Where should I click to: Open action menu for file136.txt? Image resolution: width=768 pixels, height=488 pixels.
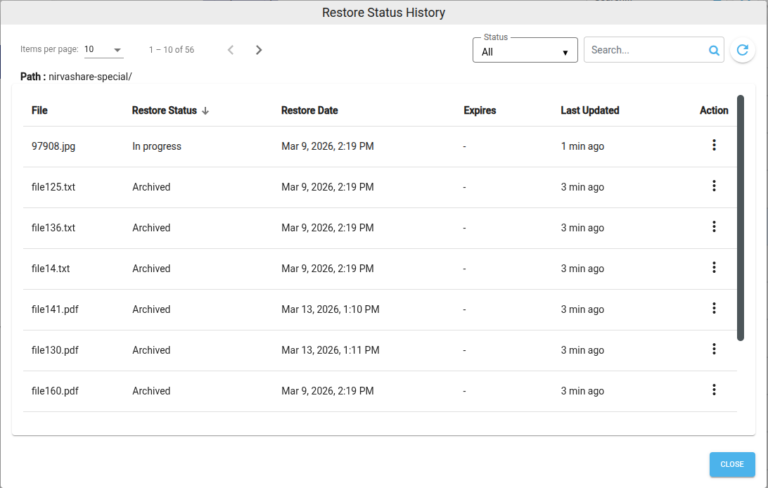coord(714,227)
